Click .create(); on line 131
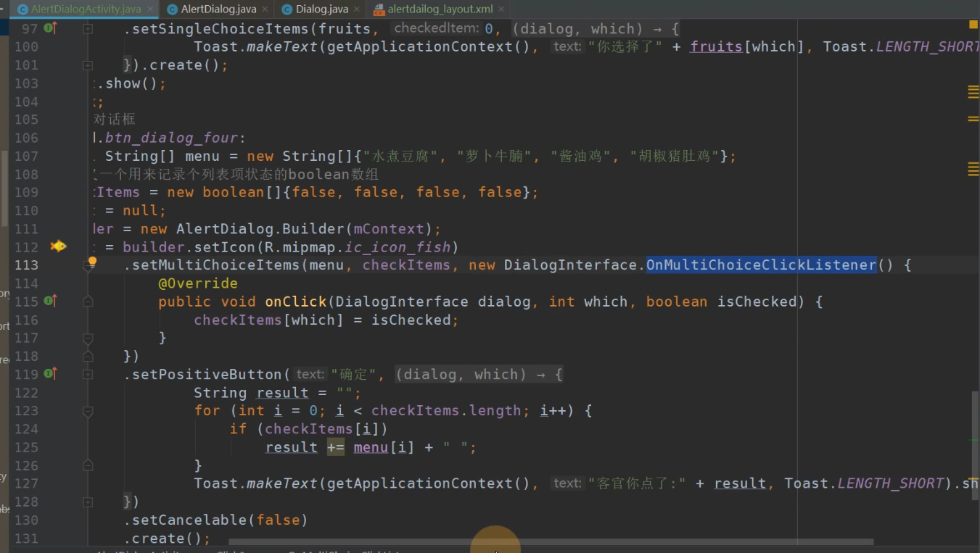 click(x=167, y=539)
